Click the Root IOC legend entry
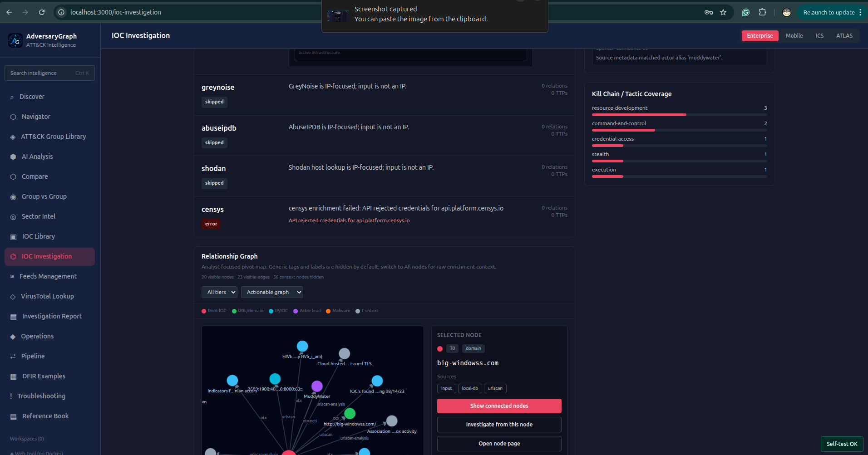868x455 pixels. pyautogui.click(x=214, y=311)
